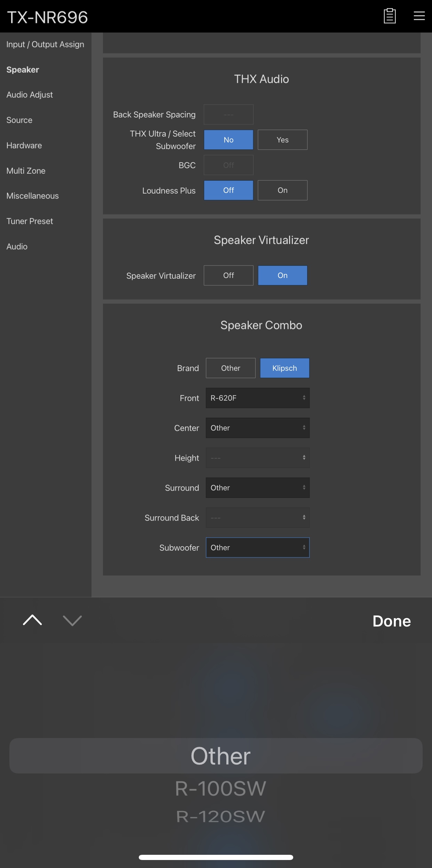
Task: Open the clipboard notes icon in header
Action: (390, 16)
